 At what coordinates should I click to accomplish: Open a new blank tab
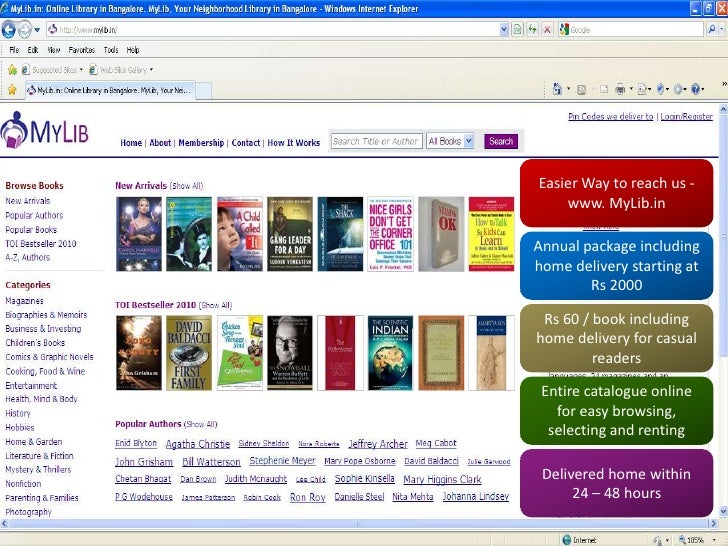(203, 91)
